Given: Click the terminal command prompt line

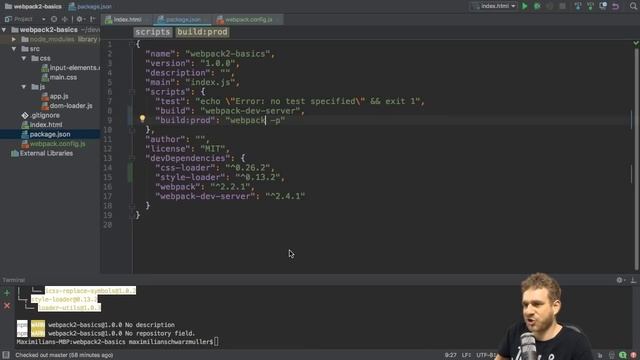Looking at the screenshot, I should [x=118, y=342].
